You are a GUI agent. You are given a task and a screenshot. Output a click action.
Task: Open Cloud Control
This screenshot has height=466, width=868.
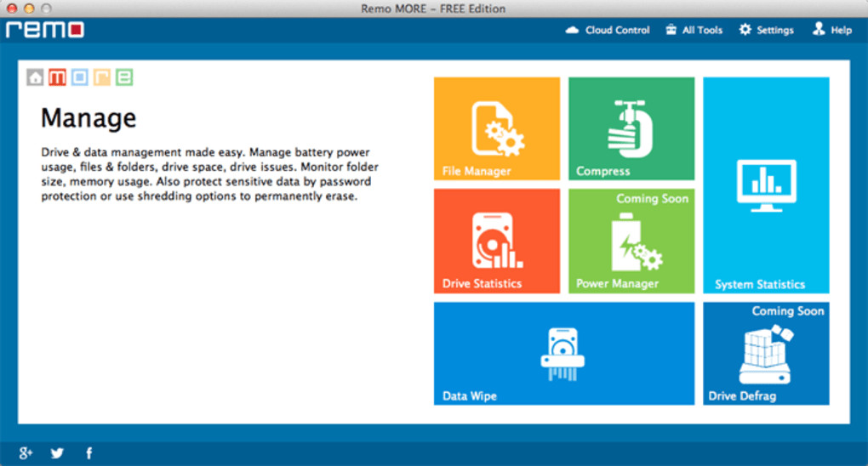pos(608,30)
